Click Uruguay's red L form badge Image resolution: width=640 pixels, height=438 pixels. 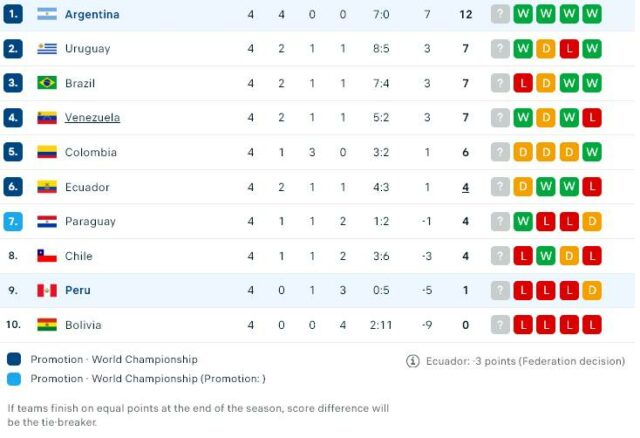(569, 49)
